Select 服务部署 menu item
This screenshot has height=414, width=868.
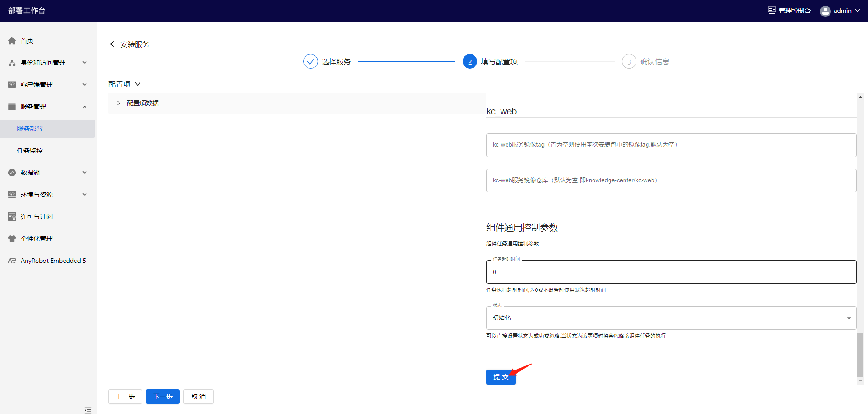48,129
